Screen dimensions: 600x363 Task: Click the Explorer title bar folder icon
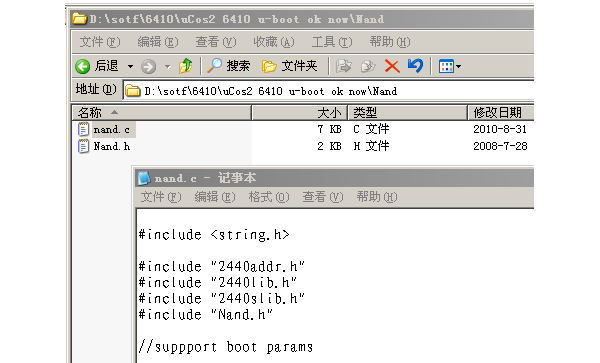tap(80, 19)
